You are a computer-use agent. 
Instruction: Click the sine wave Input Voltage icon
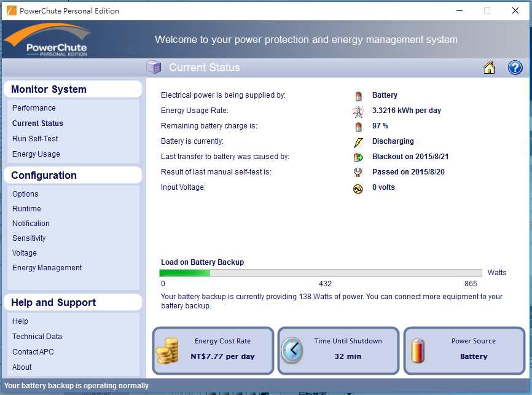[x=358, y=189]
